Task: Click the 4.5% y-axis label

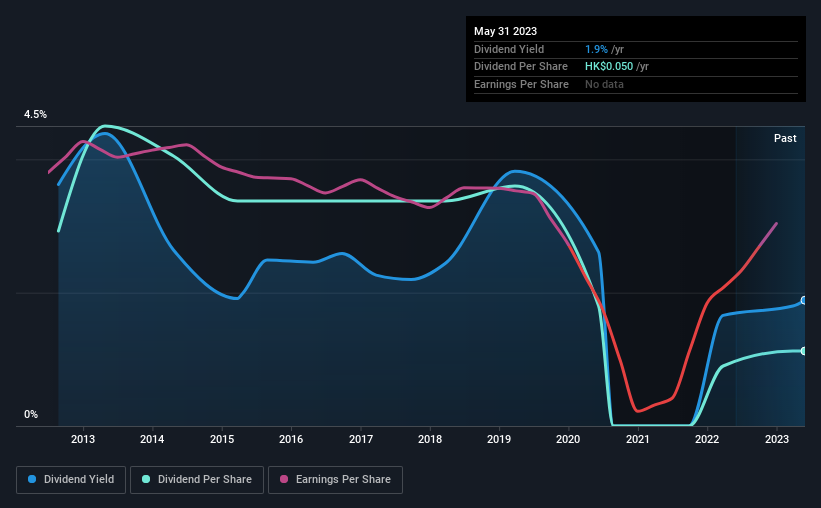Action: [36, 115]
